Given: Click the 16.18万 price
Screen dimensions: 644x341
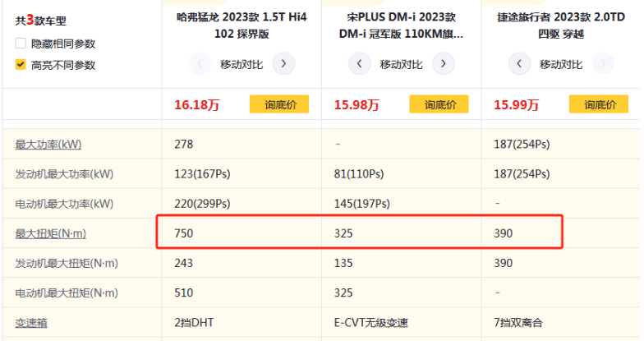Looking at the screenshot, I should pyautogui.click(x=197, y=105).
